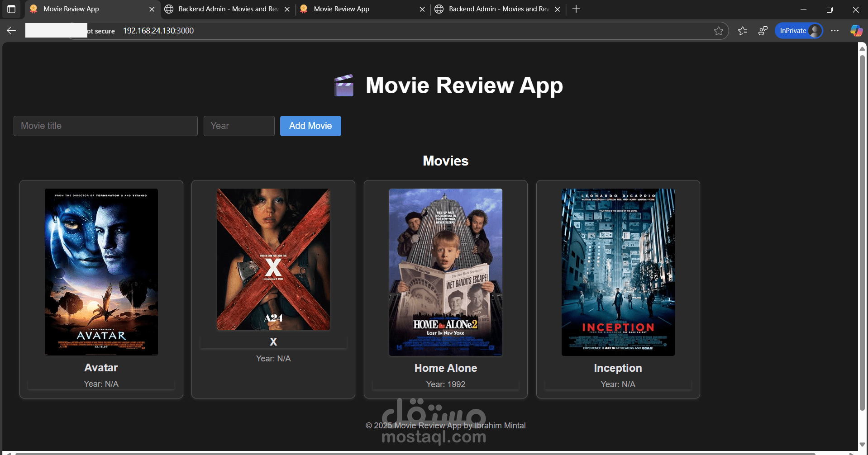Click the Home Alone title text
Image resolution: width=868 pixels, height=455 pixels.
pyautogui.click(x=446, y=368)
